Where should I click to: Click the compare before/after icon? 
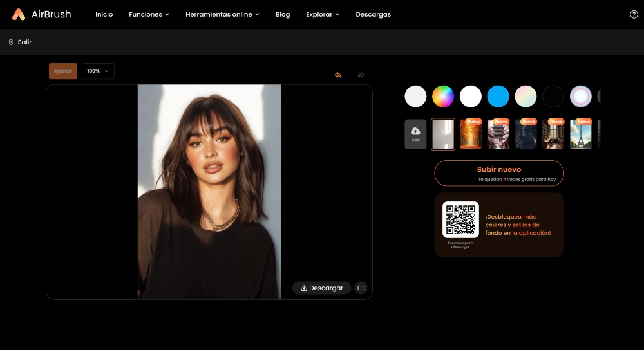(x=361, y=288)
